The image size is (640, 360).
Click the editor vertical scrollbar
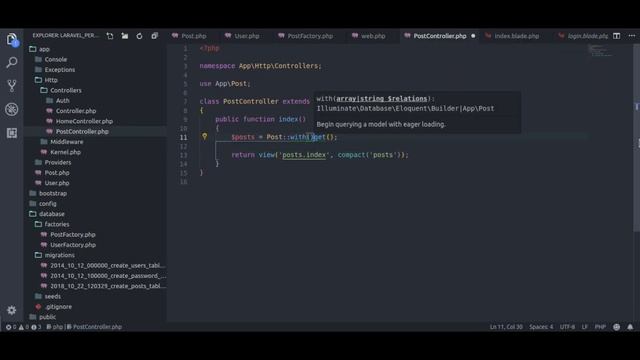[636, 139]
